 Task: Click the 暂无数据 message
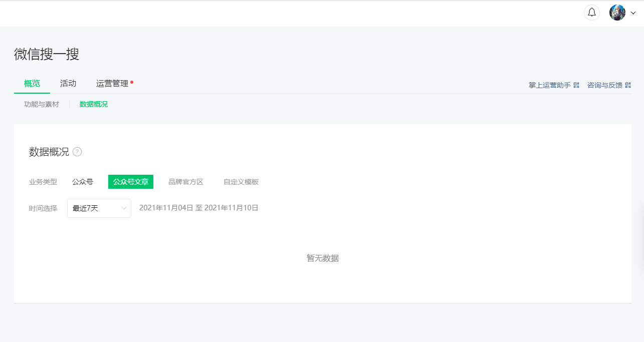(x=323, y=258)
